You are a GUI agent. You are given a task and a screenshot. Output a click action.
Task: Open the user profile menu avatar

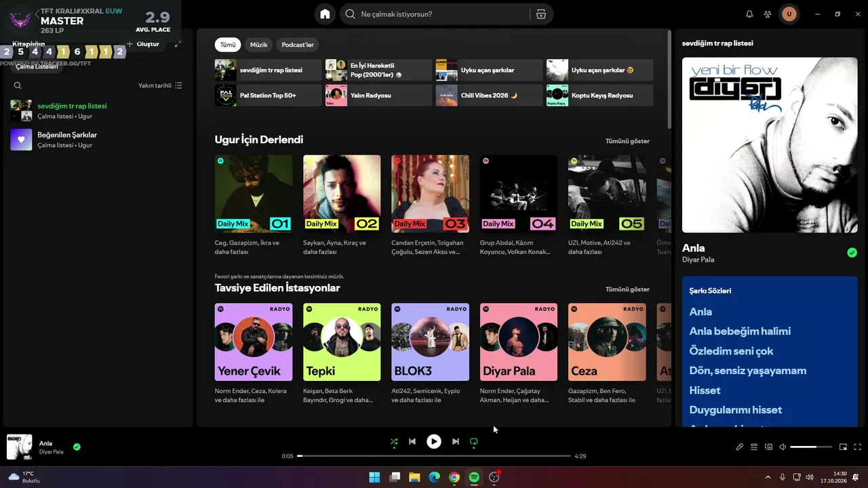(x=789, y=14)
